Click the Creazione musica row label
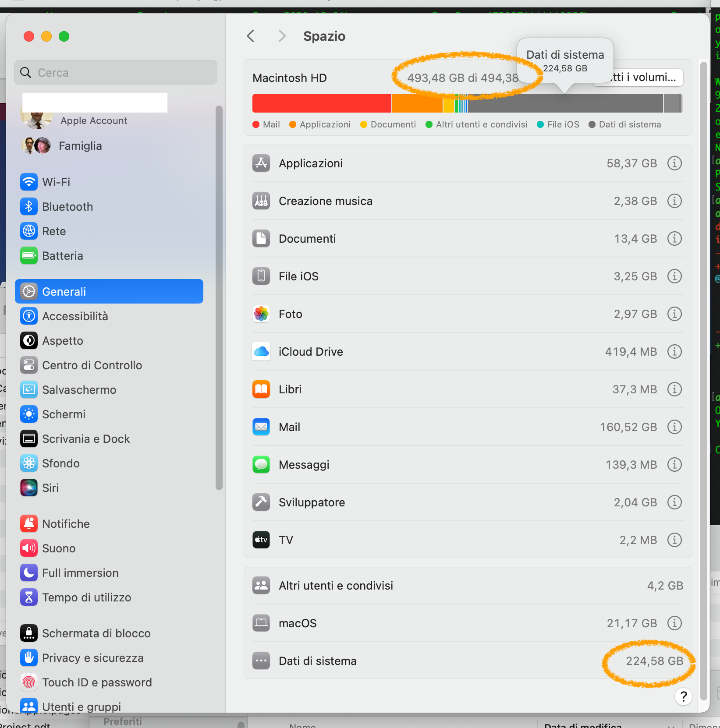Image resolution: width=720 pixels, height=728 pixels. (326, 201)
